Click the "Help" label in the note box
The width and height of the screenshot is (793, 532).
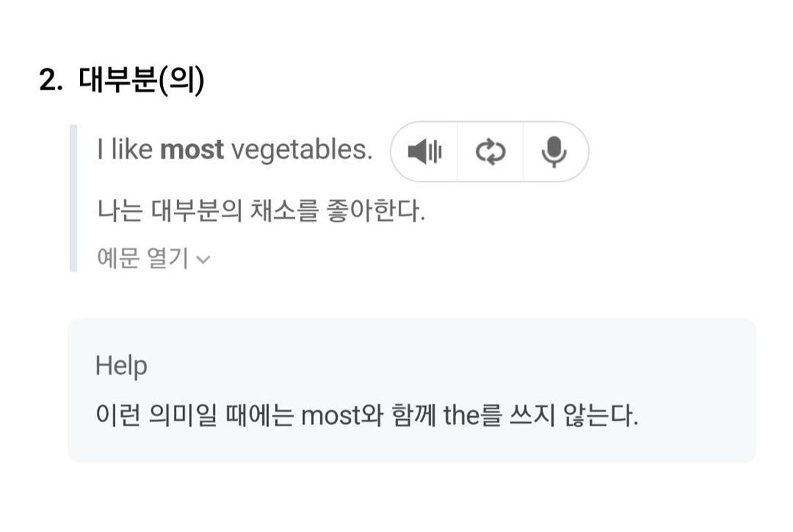click(120, 366)
